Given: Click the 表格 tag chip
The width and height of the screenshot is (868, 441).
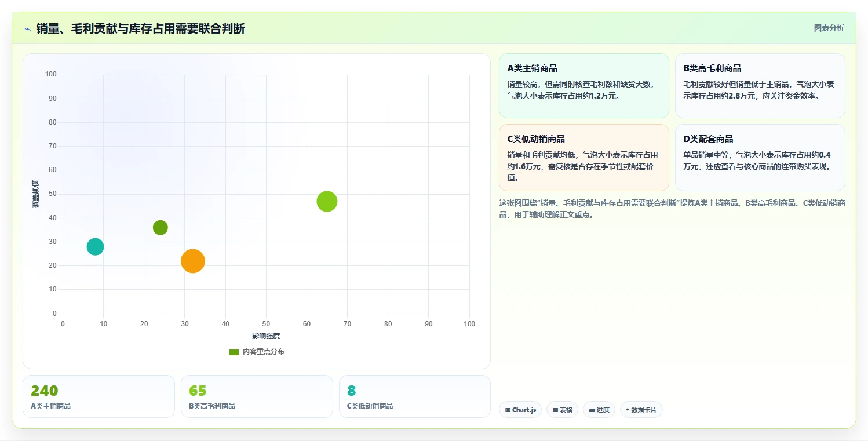Looking at the screenshot, I should click(x=562, y=410).
